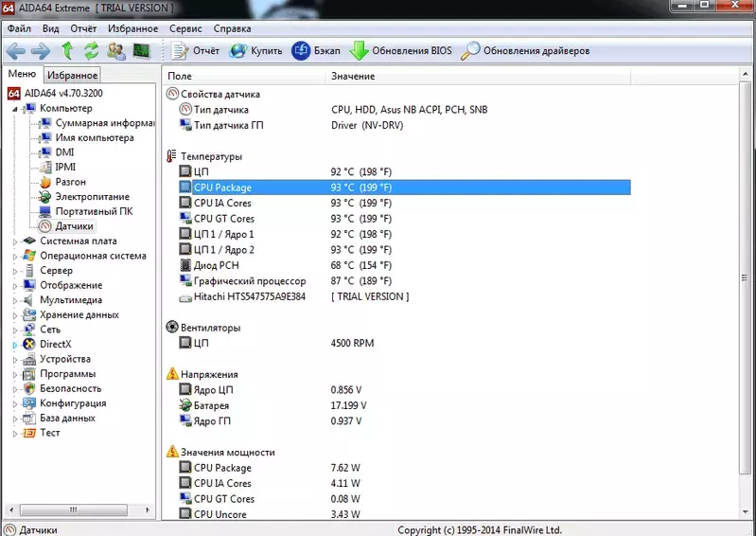The width and height of the screenshot is (756, 536).
Task: Select CPU IA Cores temperature row
Action: pyautogui.click(x=404, y=203)
